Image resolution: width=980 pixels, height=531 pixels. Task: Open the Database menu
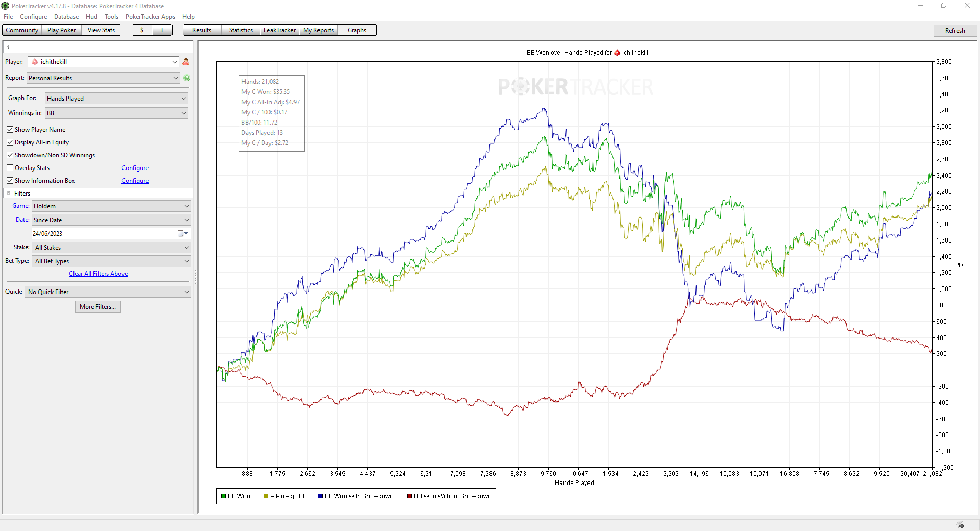(66, 17)
